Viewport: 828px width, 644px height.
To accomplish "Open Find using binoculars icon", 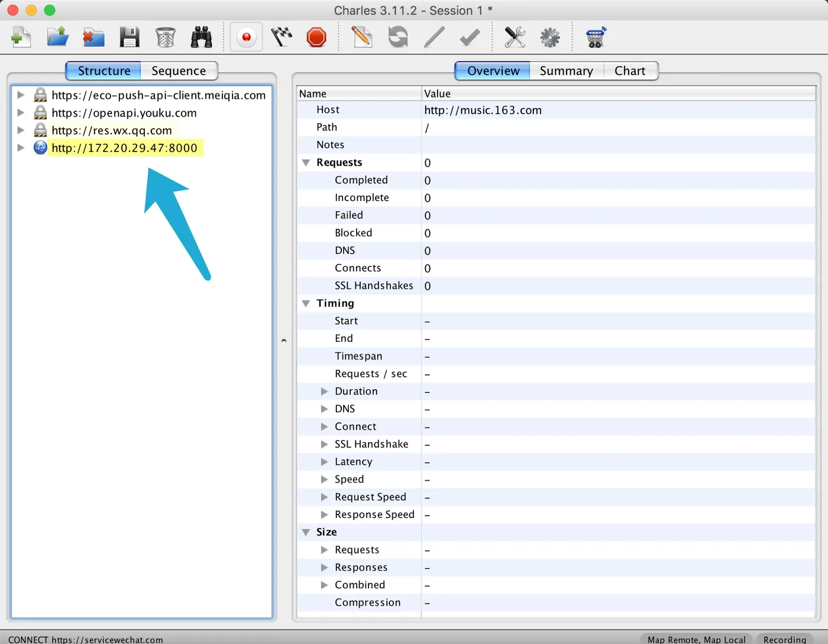I will tap(202, 37).
